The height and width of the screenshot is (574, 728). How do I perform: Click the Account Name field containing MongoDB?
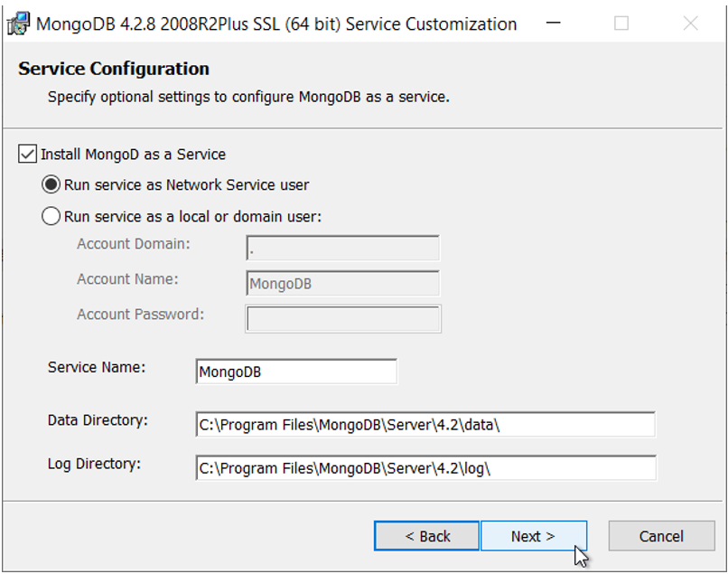342,284
